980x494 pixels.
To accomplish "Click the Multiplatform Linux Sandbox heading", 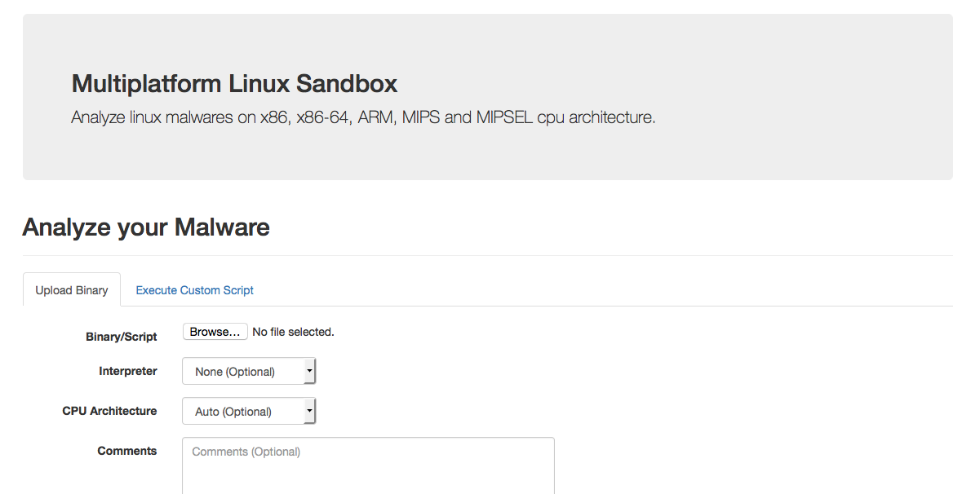I will pos(234,84).
